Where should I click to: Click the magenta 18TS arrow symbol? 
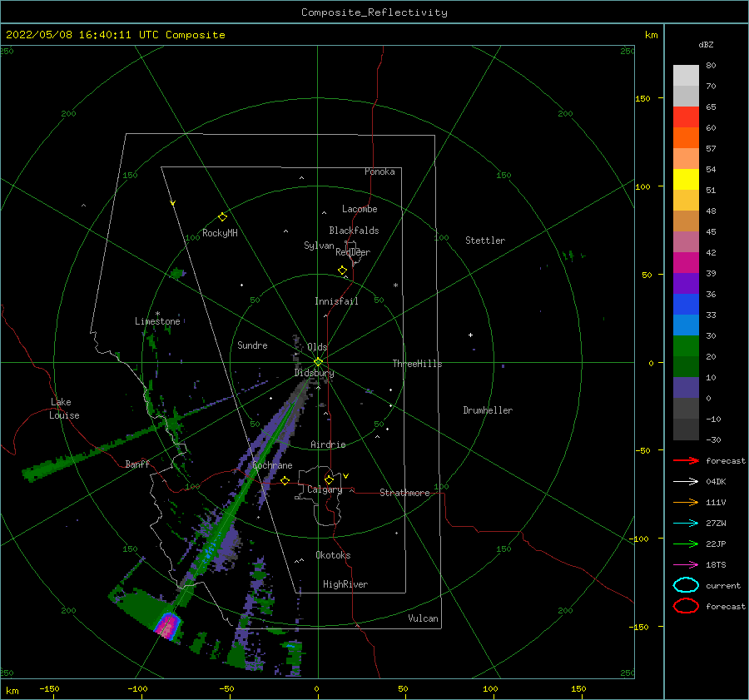coord(686,565)
